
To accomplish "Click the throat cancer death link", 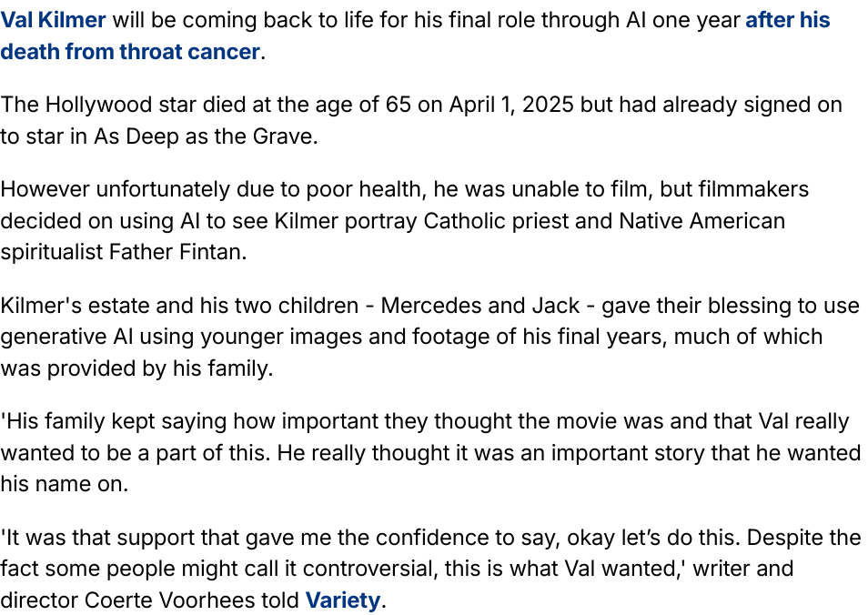I will pyautogui.click(x=130, y=52).
